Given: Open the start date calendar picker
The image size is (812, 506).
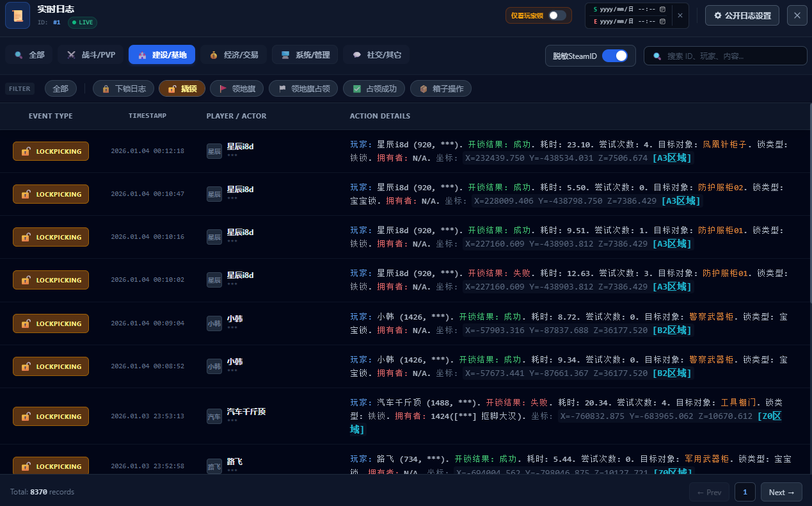Looking at the screenshot, I should (661, 10).
